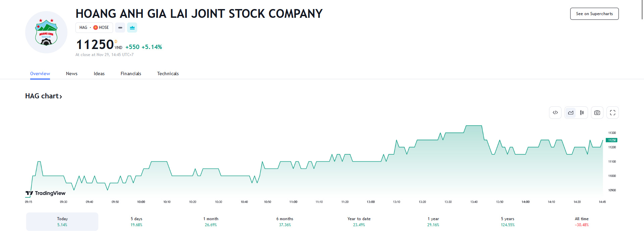Open the embed code widget button
Viewport: 644px width, 243px height.
[x=555, y=113]
